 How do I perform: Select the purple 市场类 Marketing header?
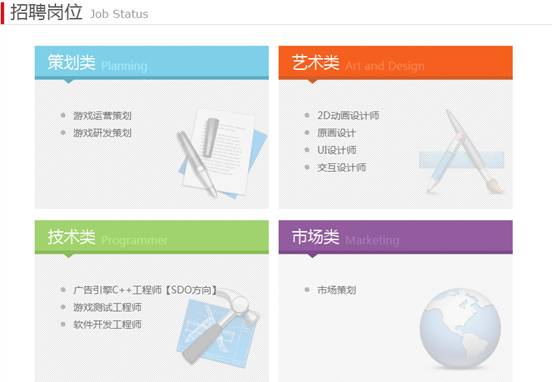[395, 237]
